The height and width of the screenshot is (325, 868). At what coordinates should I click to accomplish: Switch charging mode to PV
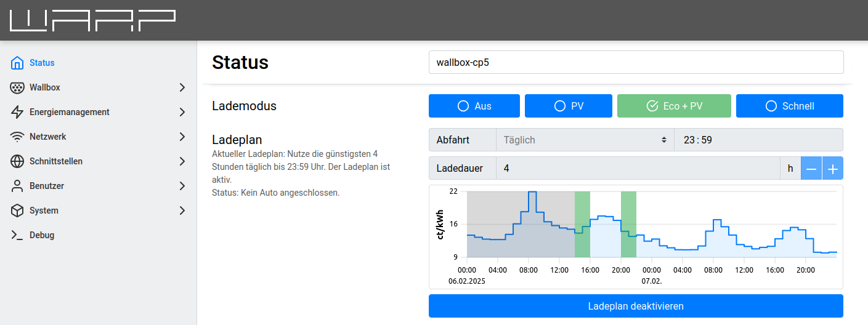[x=568, y=106]
